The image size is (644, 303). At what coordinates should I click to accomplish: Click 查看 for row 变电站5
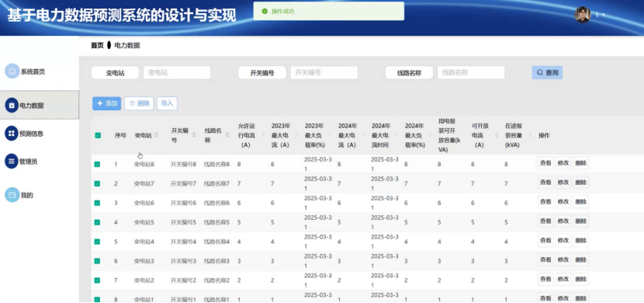click(545, 221)
